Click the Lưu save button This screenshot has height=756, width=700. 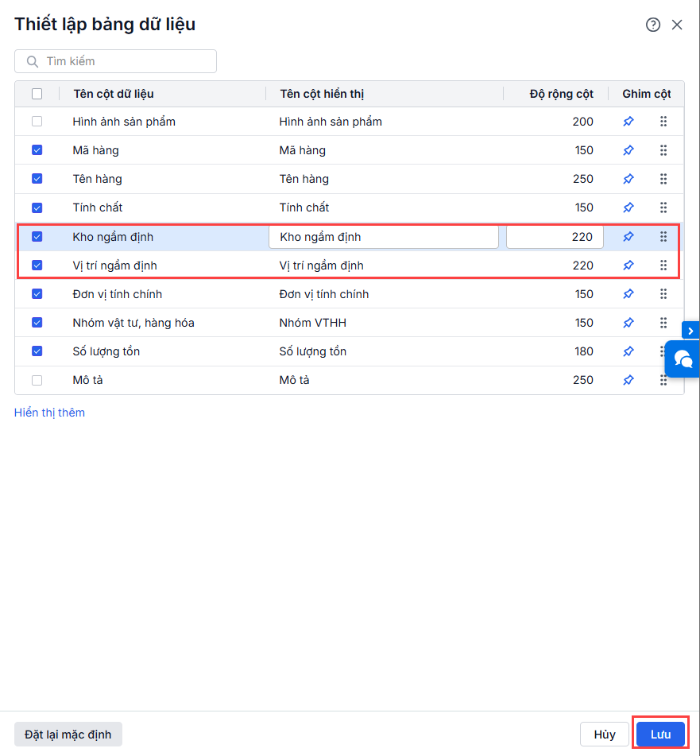point(660,734)
